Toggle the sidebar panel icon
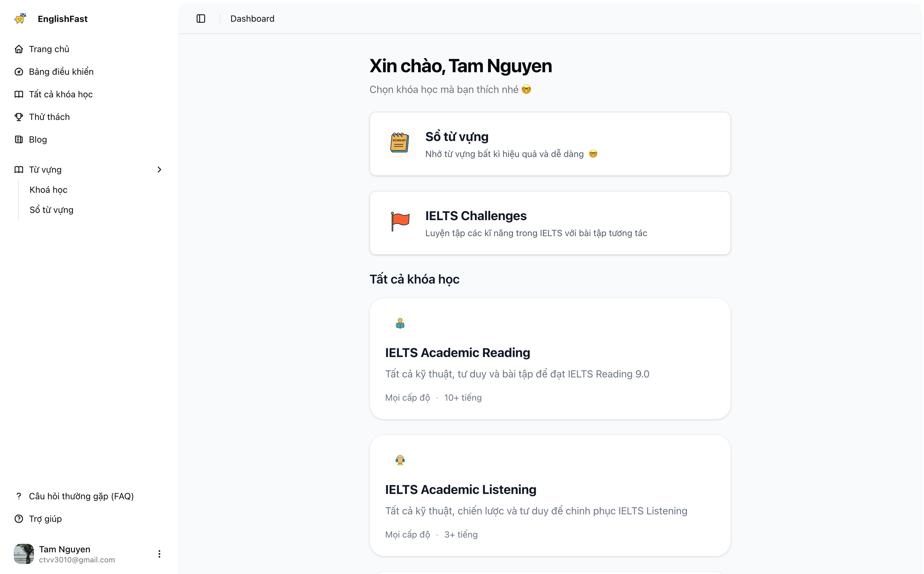Screen dimensions: 924x574 [x=201, y=19]
